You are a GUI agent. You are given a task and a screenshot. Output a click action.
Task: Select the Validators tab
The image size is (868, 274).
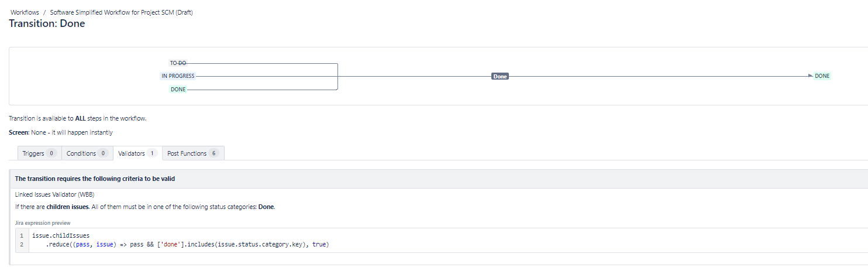click(x=137, y=153)
